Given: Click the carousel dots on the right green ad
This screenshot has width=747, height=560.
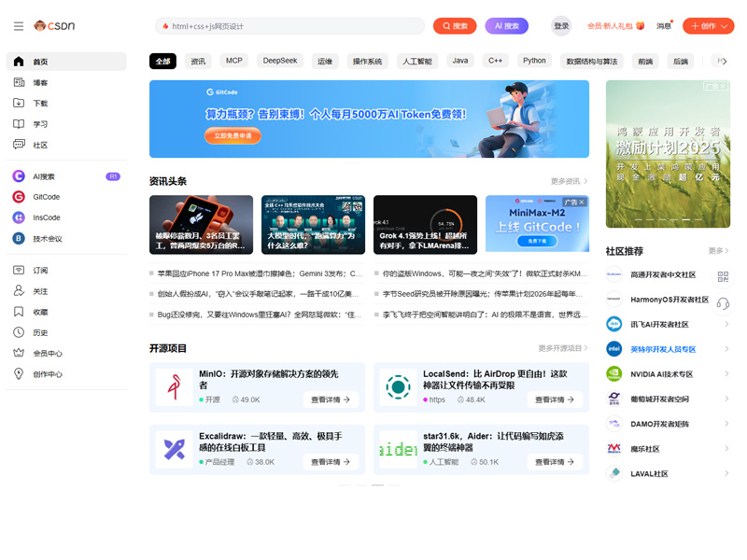Looking at the screenshot, I should point(667,220).
